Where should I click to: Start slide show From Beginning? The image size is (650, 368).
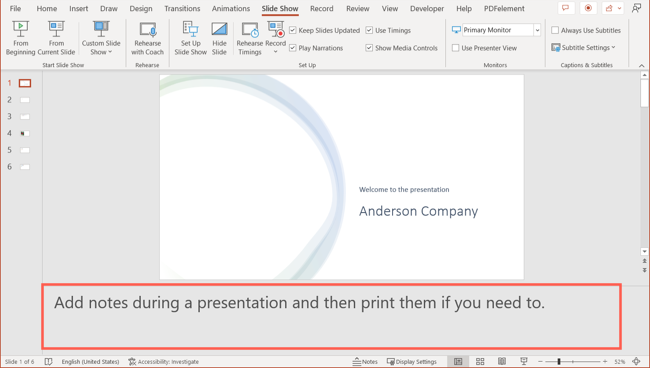[x=20, y=38]
